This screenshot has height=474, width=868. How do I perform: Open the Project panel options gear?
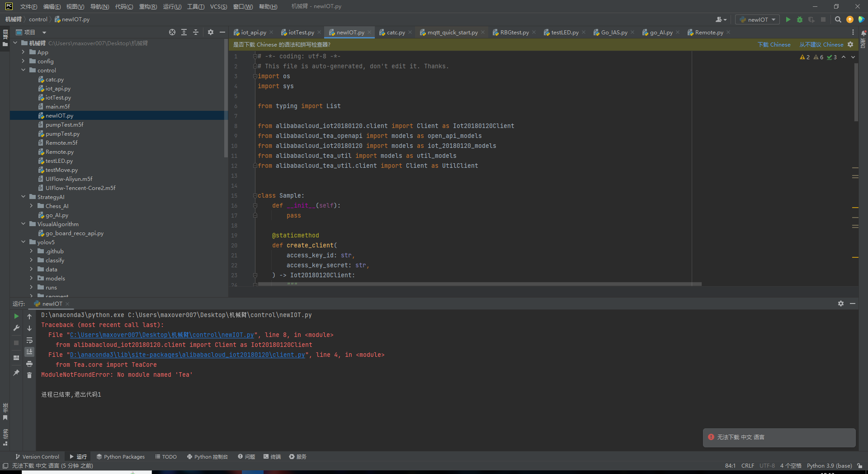pos(211,32)
